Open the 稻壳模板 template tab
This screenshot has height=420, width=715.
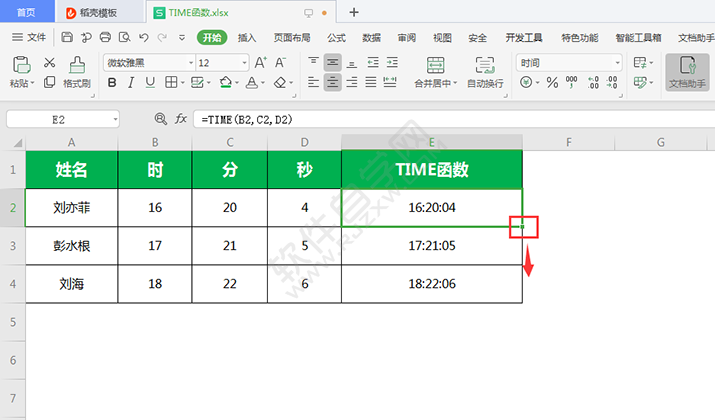99,12
